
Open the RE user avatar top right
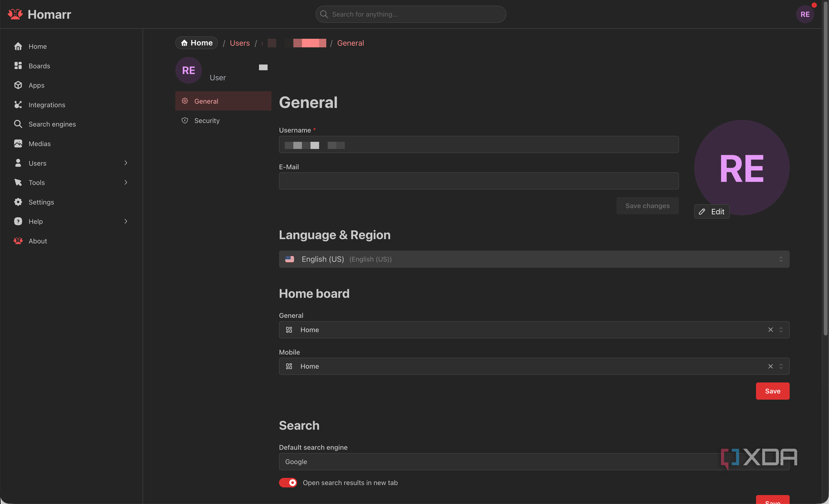click(805, 14)
